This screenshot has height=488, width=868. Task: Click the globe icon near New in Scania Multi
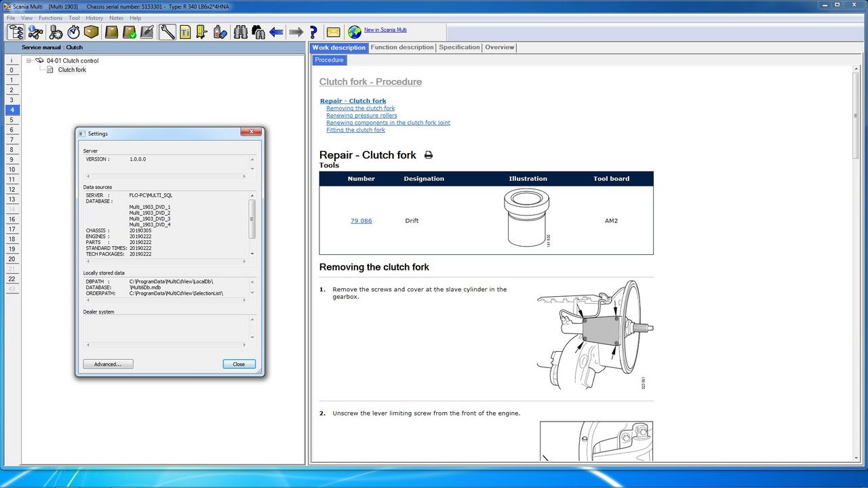[x=354, y=30]
